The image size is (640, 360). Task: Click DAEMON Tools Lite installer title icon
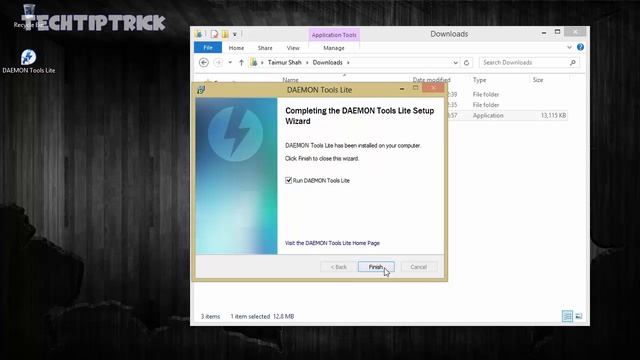tap(201, 89)
